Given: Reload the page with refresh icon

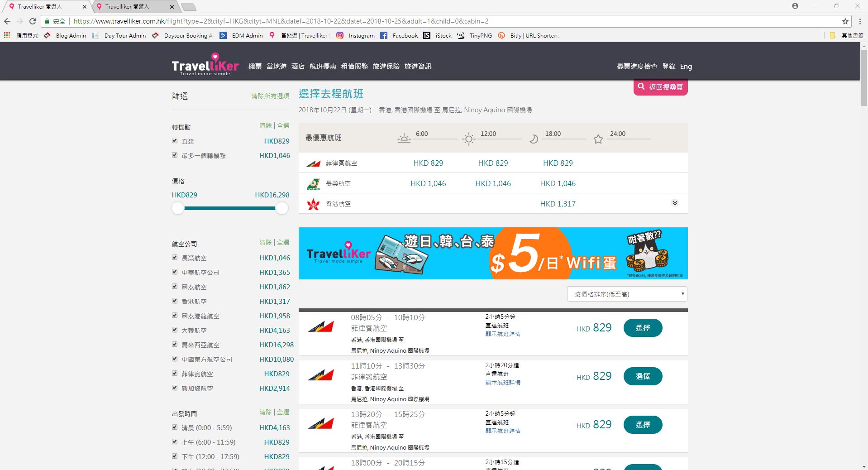Looking at the screenshot, I should click(33, 21).
